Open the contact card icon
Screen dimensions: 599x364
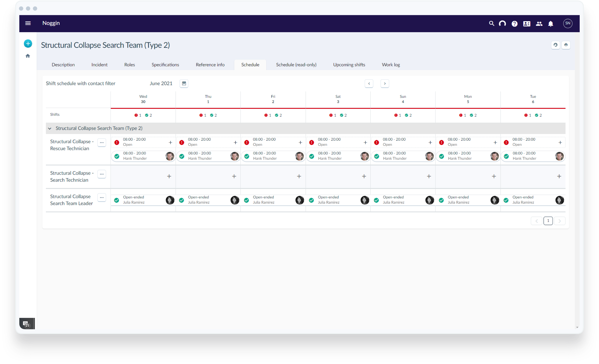tap(527, 24)
